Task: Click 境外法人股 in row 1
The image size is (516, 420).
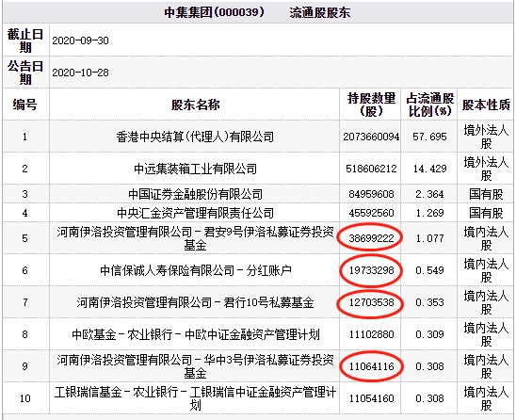Action: tap(486, 137)
